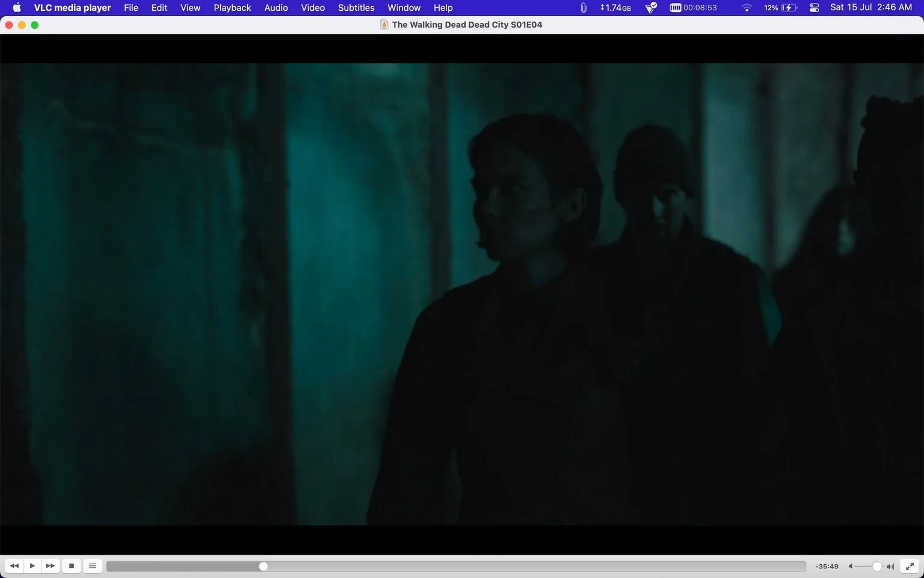Open the Wi-Fi status menu
Screen dimensions: 924x578
tap(747, 8)
